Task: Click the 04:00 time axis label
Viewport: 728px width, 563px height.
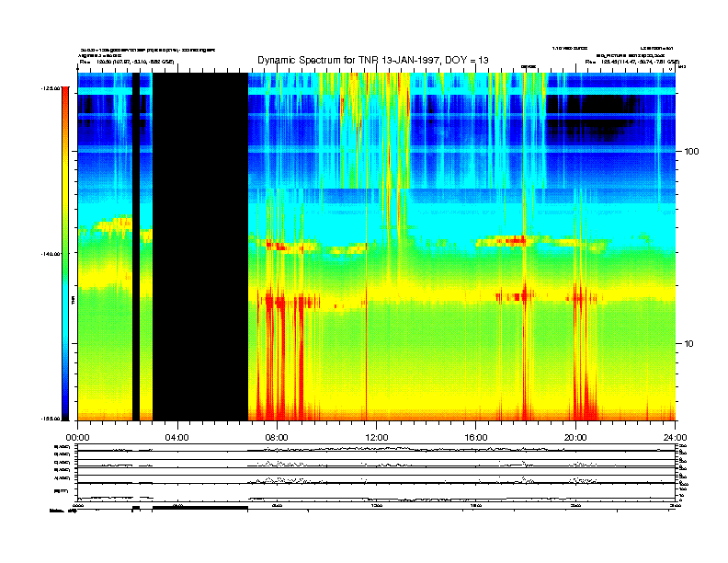Action: 176,438
